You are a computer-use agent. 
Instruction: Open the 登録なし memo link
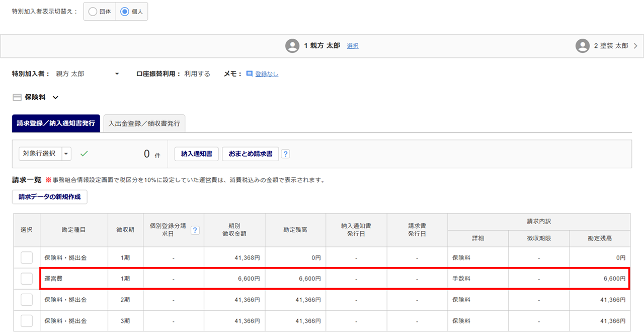(267, 74)
